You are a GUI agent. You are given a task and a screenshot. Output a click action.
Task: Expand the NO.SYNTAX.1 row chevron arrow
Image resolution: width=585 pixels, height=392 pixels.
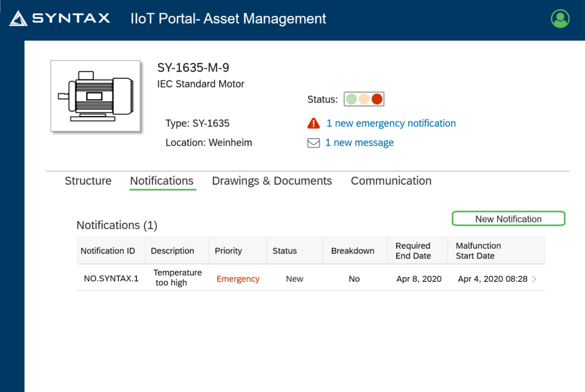pos(534,279)
